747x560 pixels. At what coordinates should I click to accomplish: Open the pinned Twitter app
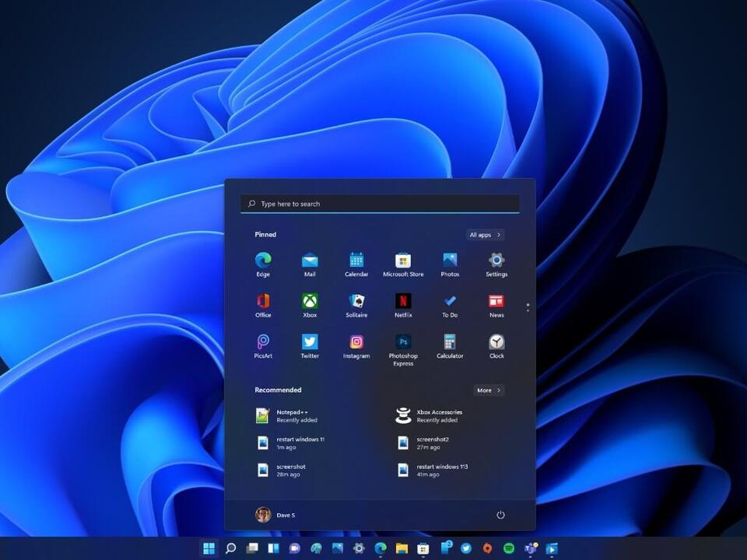pos(310,346)
